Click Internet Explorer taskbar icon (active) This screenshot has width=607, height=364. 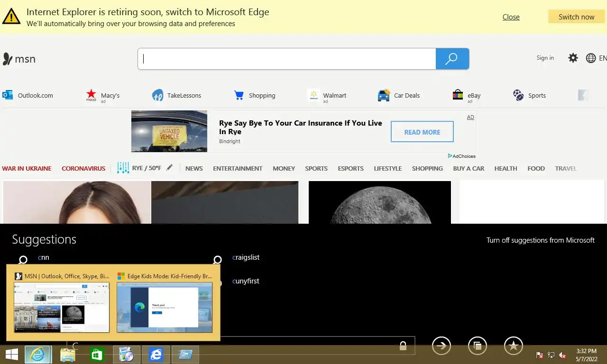(37, 355)
